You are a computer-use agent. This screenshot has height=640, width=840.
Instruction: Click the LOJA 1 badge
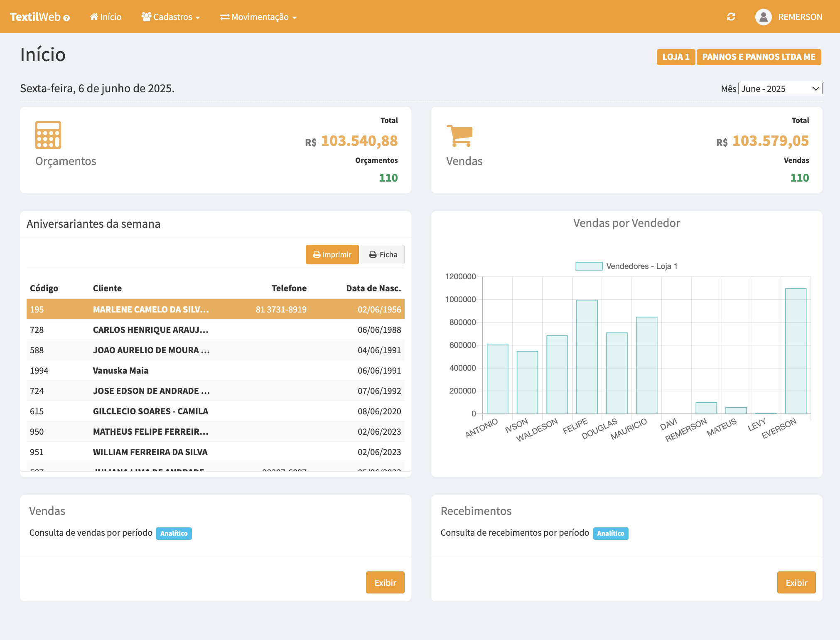(x=675, y=57)
